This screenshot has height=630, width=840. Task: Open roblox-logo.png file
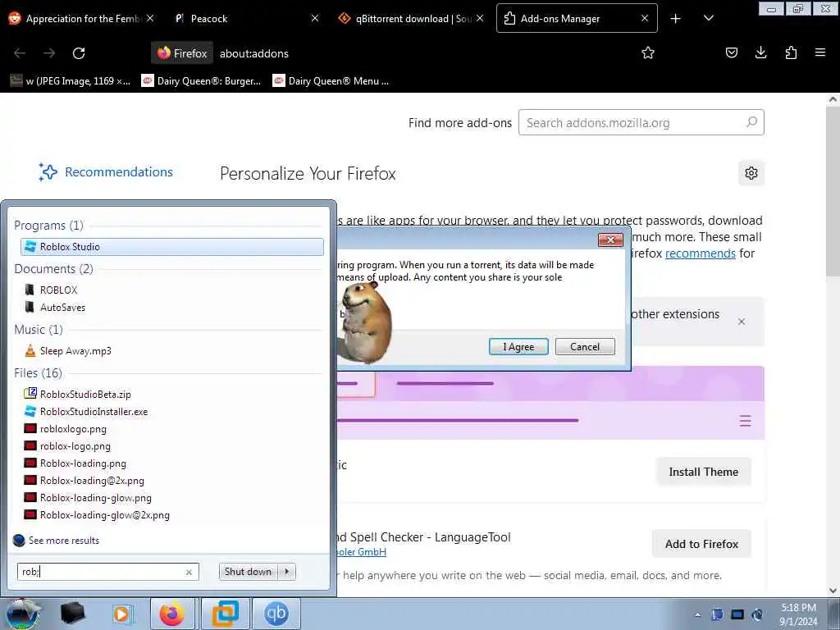point(67,445)
